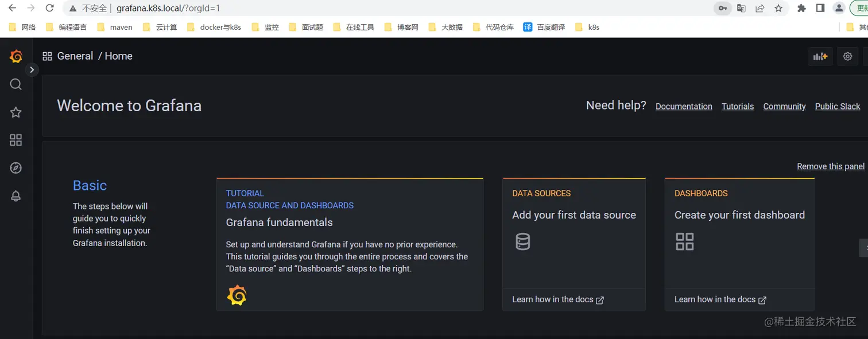Open the Documentation link
Screen dimensions: 868x339
tap(684, 106)
